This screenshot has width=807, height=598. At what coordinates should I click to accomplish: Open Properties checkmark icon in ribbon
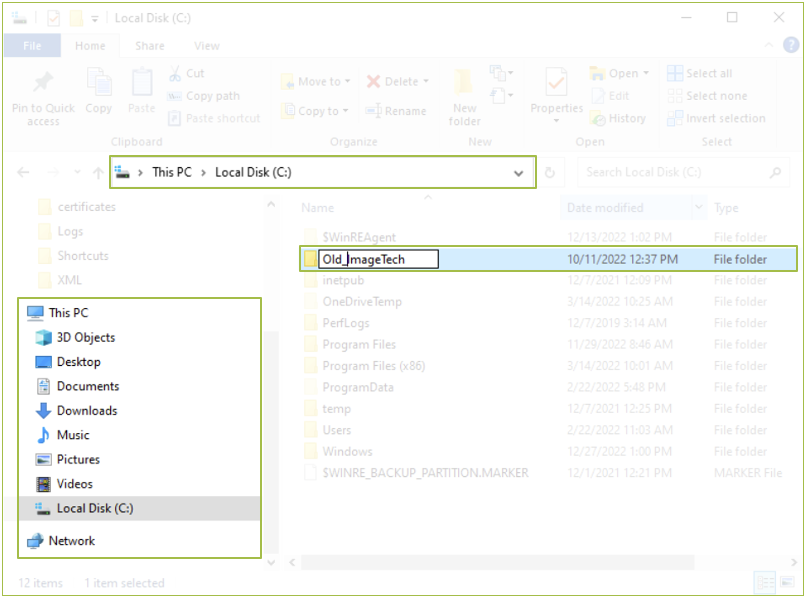[556, 84]
